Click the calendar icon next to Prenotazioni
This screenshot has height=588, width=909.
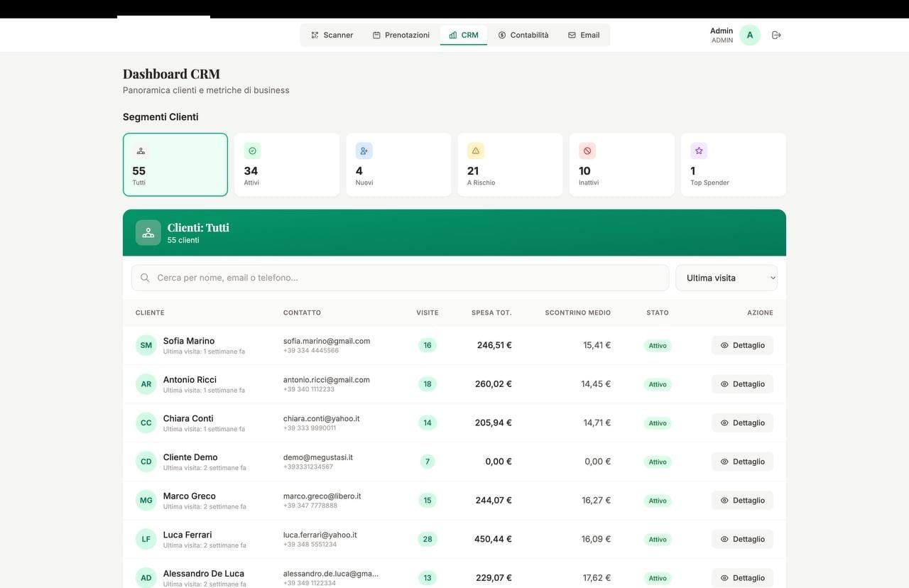coord(375,34)
